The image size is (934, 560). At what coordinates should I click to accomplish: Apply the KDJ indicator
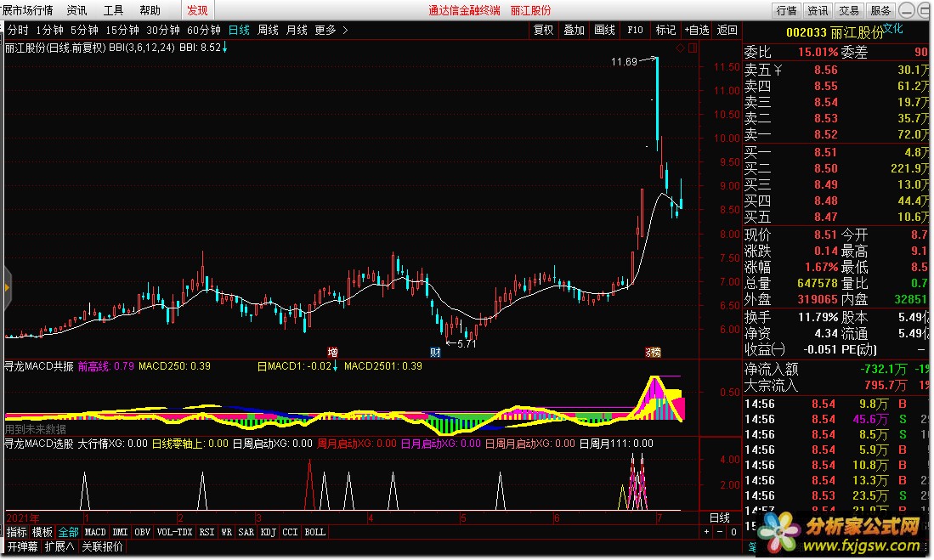pos(268,532)
